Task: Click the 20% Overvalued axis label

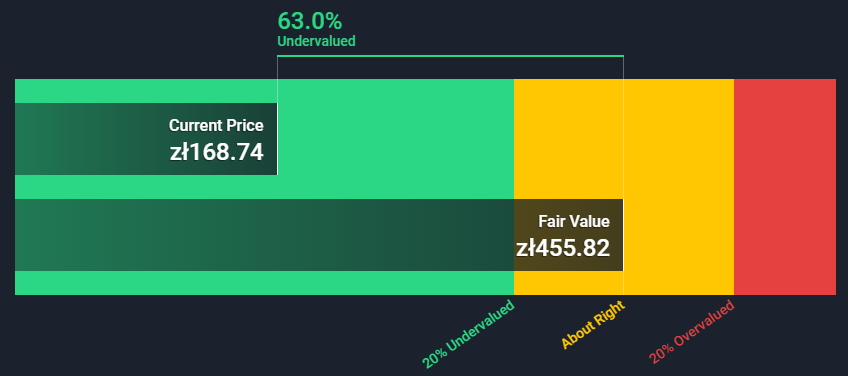Action: click(692, 332)
